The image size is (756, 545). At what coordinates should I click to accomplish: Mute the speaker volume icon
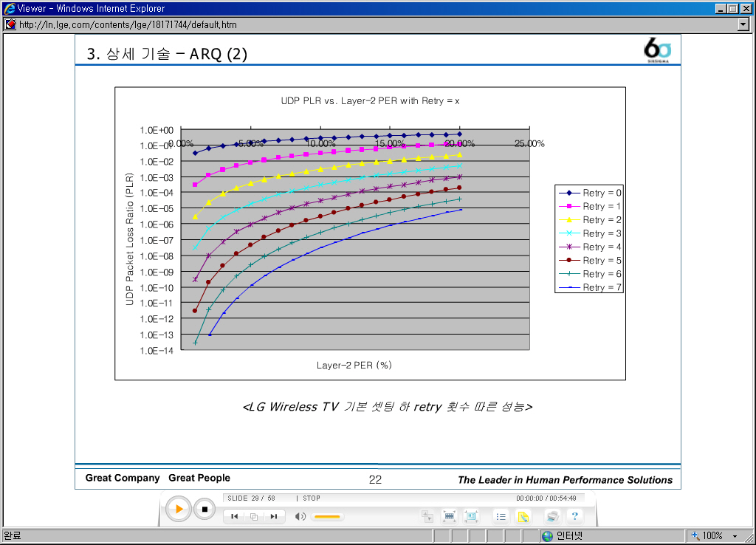tap(300, 516)
